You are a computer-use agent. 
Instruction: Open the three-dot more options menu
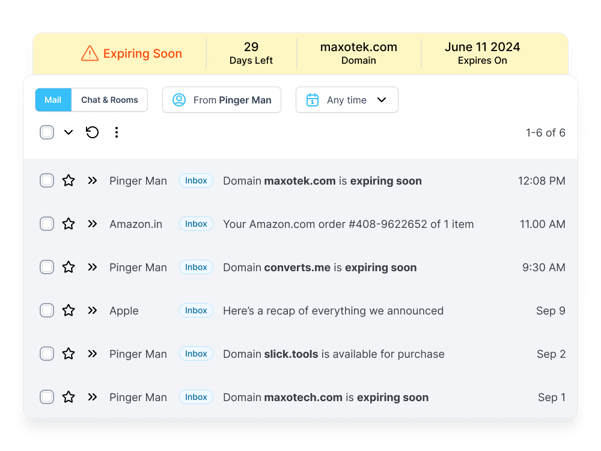coord(117,133)
